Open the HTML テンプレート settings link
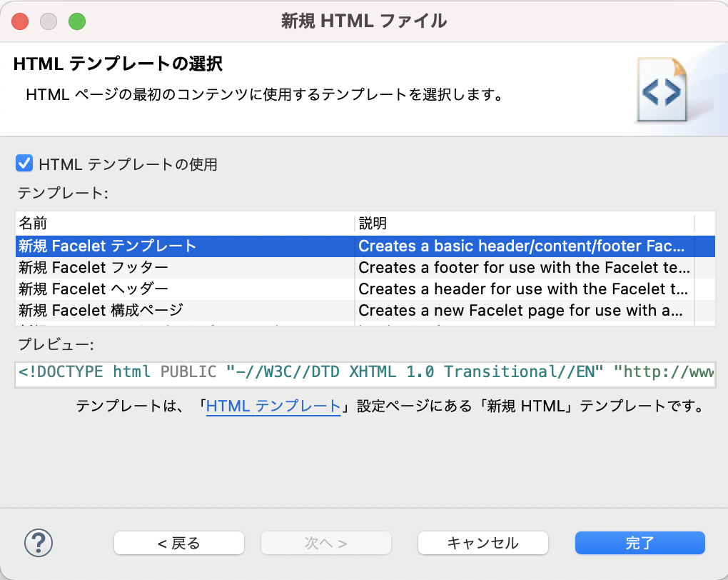This screenshot has width=728, height=580. point(273,404)
